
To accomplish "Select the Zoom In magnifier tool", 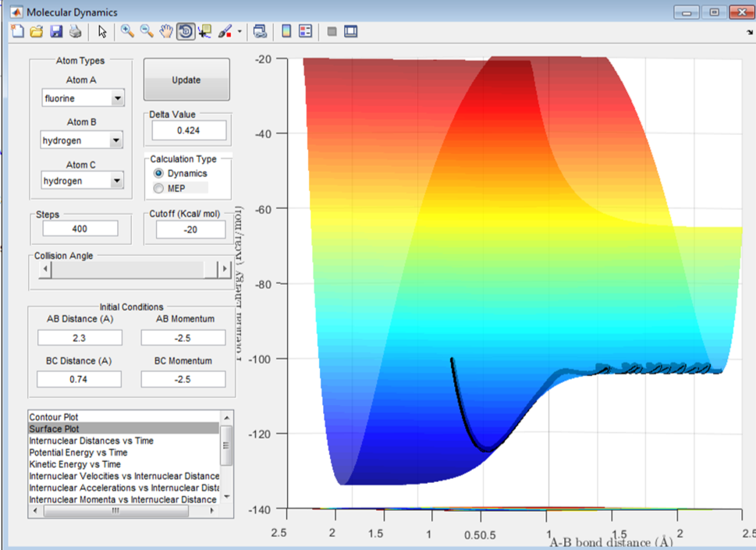I will coord(127,32).
